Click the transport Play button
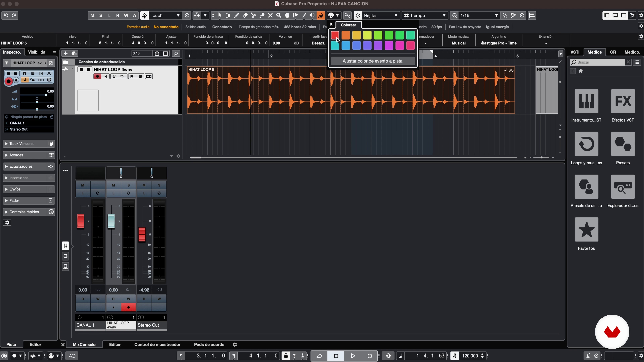Image resolution: width=644 pixels, height=362 pixels. click(x=353, y=356)
